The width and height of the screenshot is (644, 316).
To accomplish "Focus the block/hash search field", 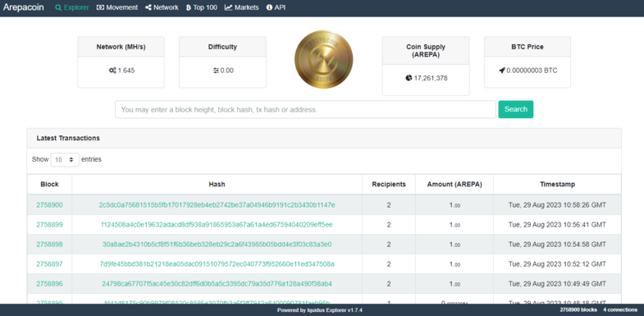I will click(x=305, y=109).
